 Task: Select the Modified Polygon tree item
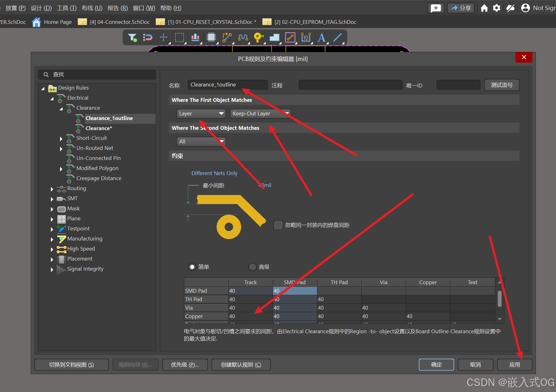[97, 168]
